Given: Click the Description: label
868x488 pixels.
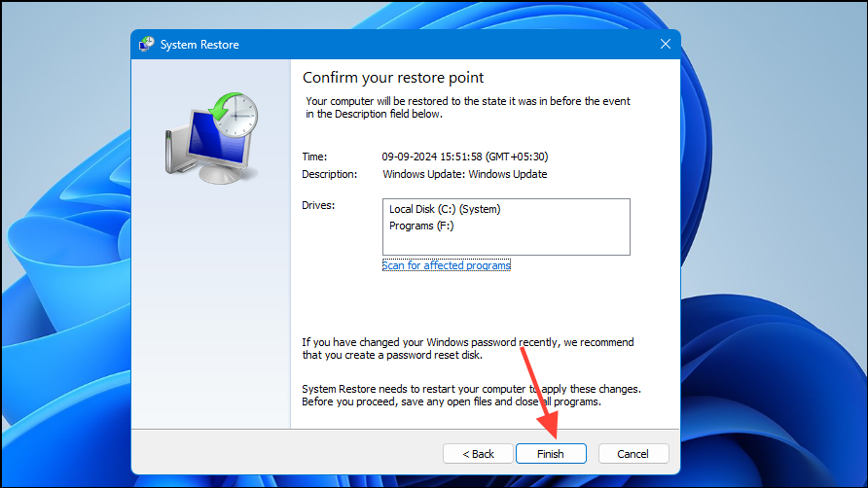Looking at the screenshot, I should tap(329, 174).
